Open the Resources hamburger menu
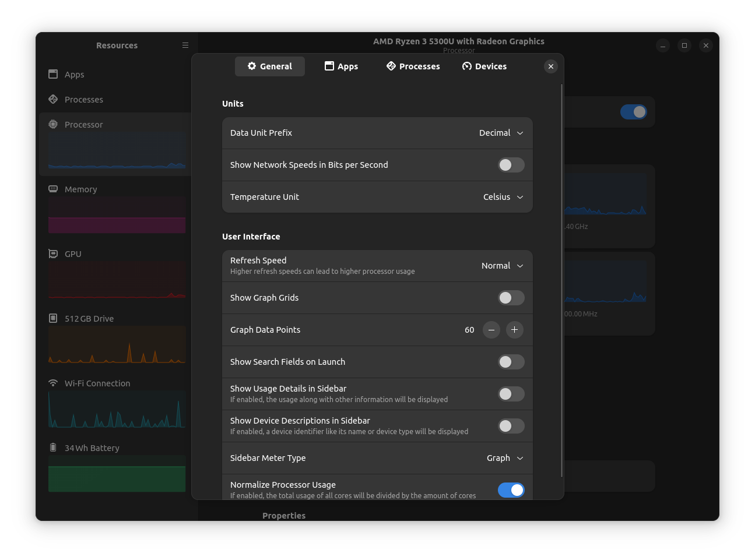Viewport: 755px width, 560px height. (x=185, y=45)
